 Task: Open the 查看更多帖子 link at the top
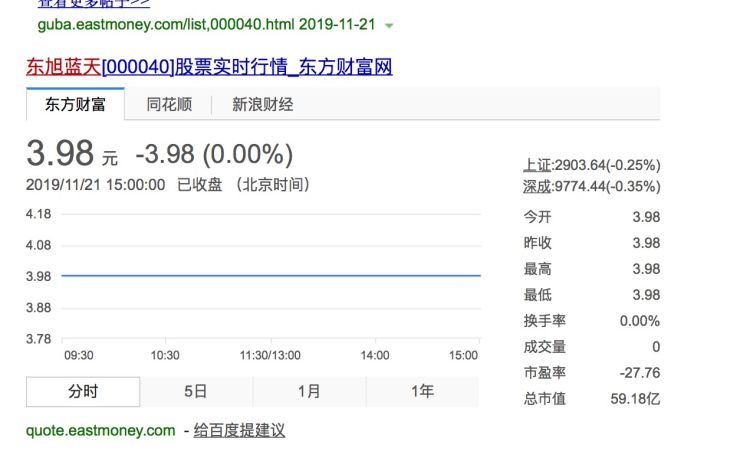[x=93, y=3]
